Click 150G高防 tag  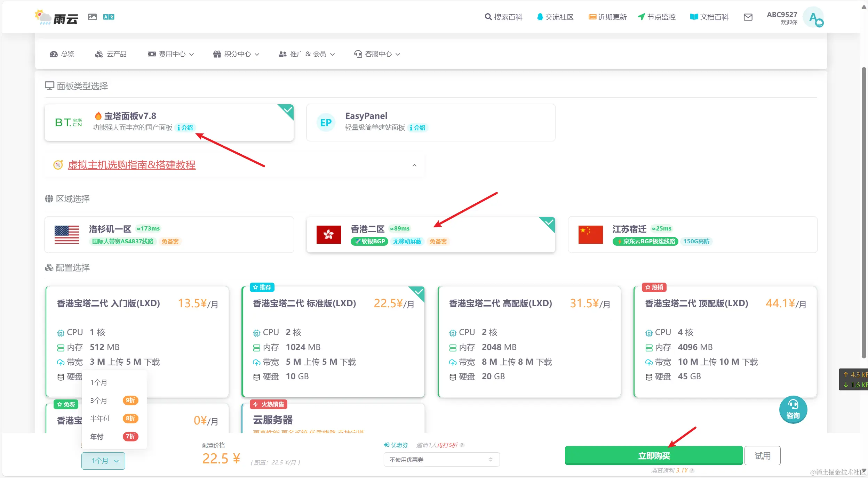[x=696, y=241]
